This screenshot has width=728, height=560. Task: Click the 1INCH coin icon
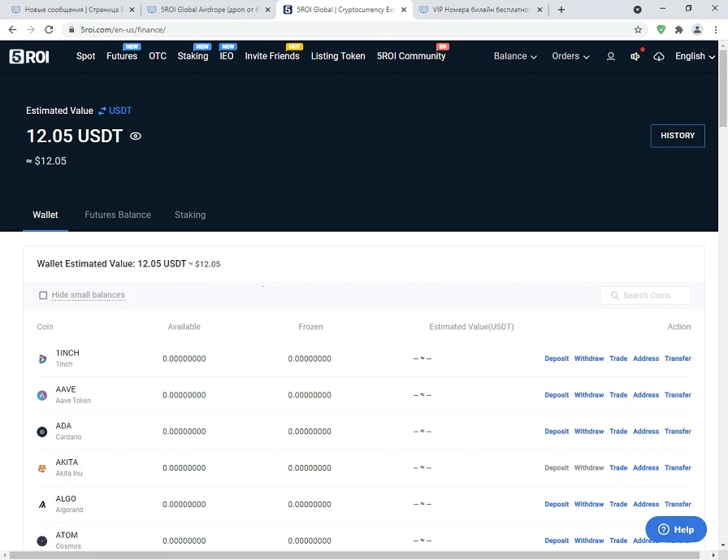click(42, 358)
